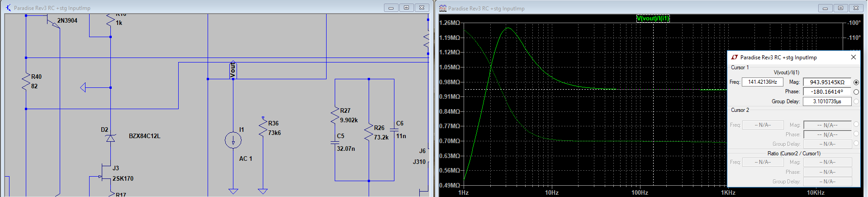
Task: Select the R27 resistor symbol
Action: 335,115
